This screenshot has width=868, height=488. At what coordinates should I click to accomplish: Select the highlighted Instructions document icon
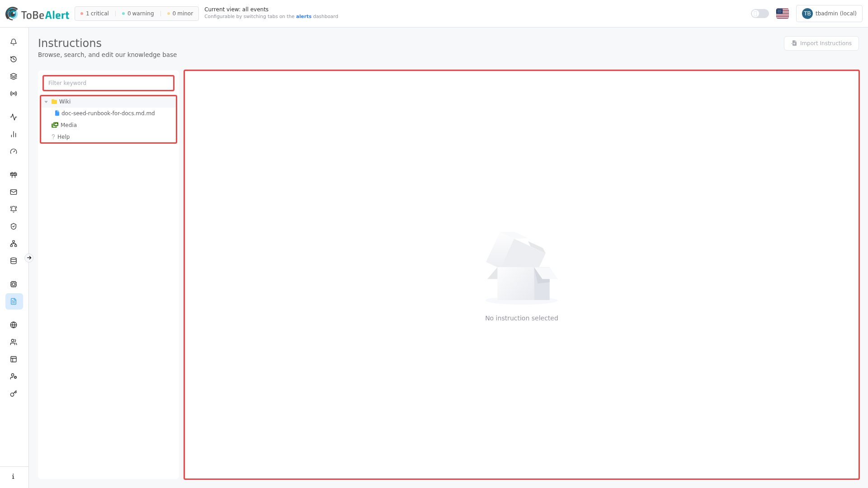click(14, 301)
